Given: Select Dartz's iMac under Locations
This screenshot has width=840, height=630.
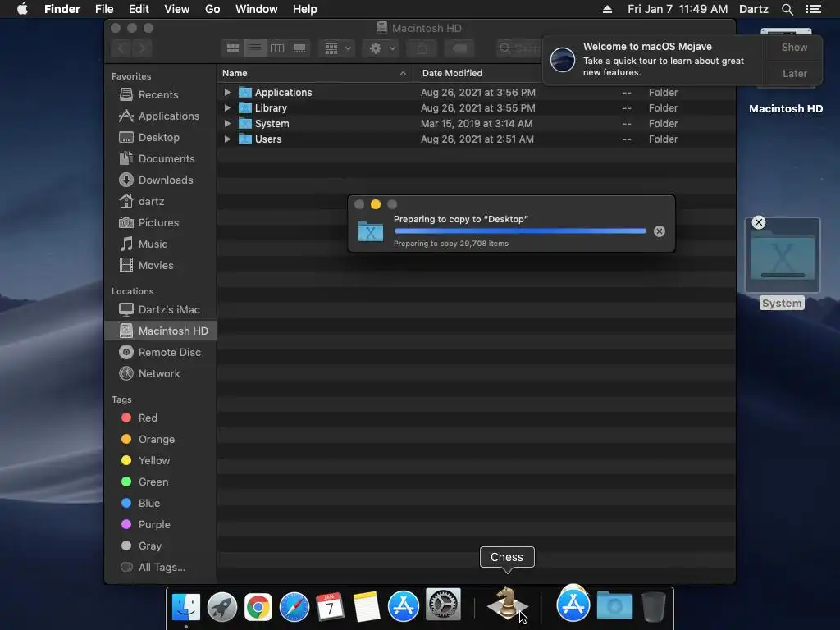Looking at the screenshot, I should pyautogui.click(x=160, y=309).
